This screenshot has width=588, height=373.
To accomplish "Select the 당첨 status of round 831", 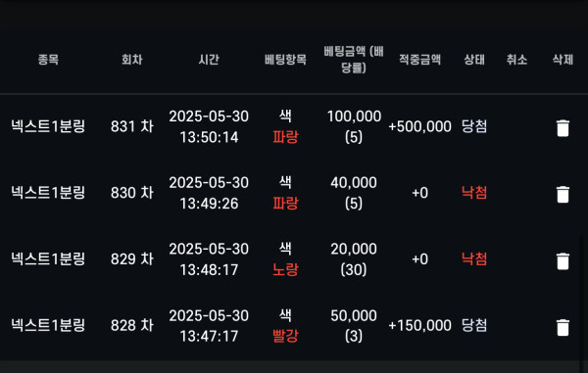I will click(x=474, y=126).
